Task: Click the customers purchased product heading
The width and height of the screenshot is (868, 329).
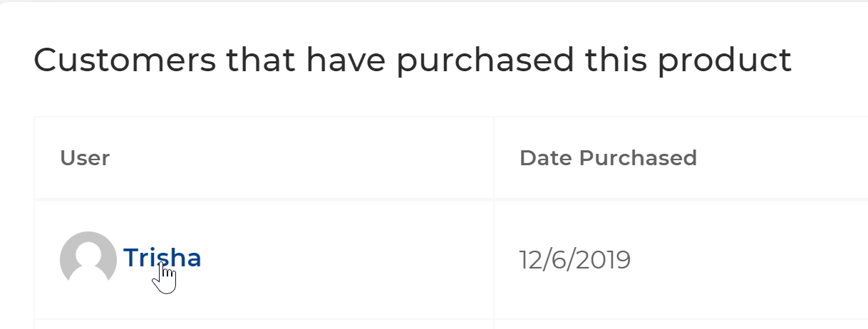Action: pyautogui.click(x=413, y=61)
